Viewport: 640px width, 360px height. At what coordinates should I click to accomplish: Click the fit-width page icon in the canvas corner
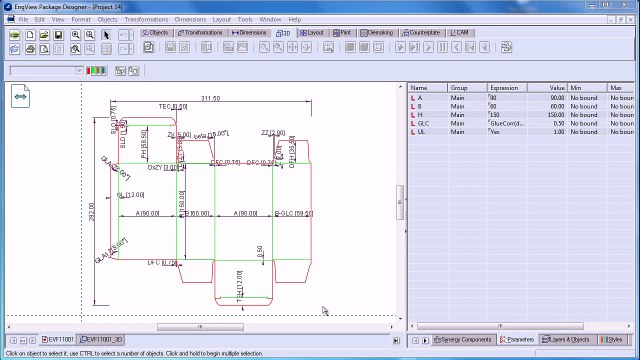[20, 96]
